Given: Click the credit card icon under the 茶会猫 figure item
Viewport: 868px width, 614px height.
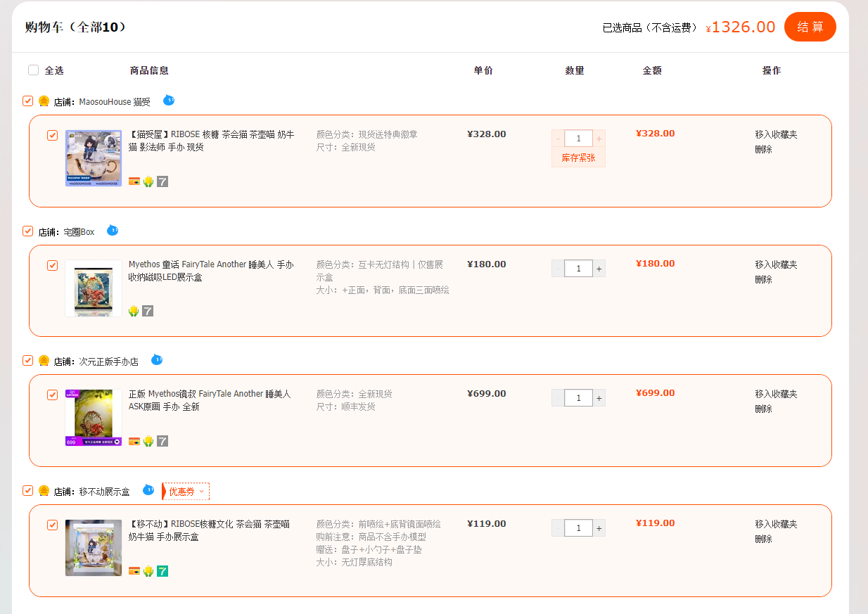Looking at the screenshot, I should (134, 181).
